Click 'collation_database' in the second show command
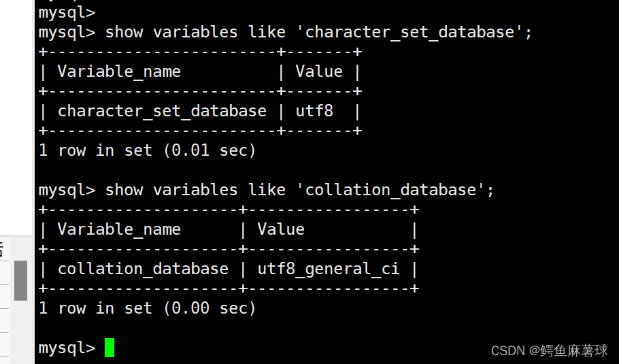 click(391, 190)
